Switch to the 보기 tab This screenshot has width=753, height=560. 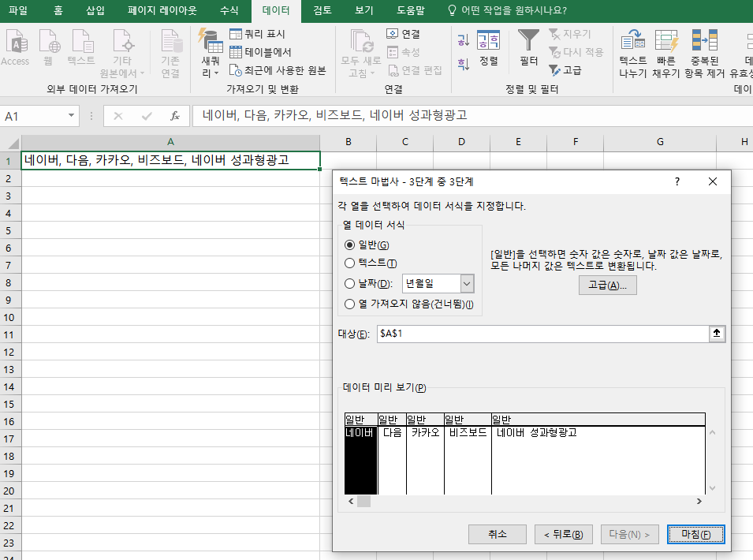(364, 10)
